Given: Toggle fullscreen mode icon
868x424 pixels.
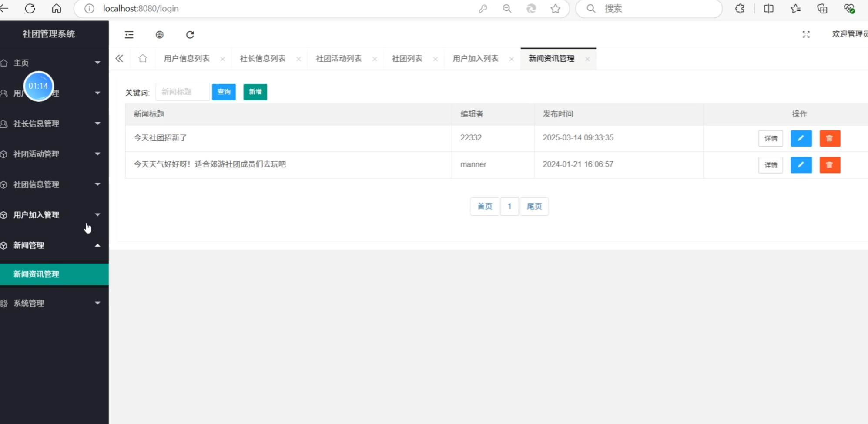Looking at the screenshot, I should pyautogui.click(x=806, y=35).
